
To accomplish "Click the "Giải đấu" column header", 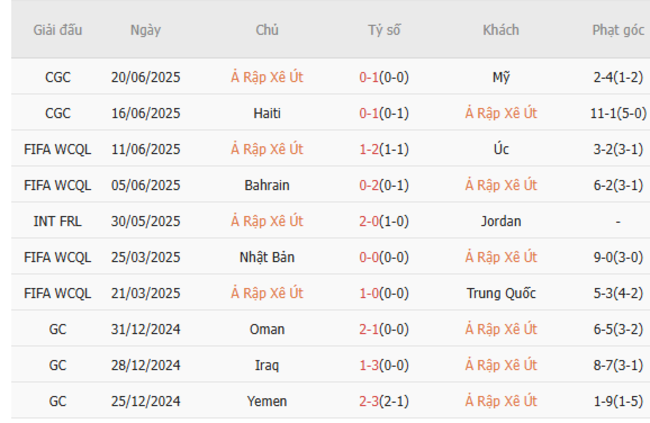I will tap(58, 30).
